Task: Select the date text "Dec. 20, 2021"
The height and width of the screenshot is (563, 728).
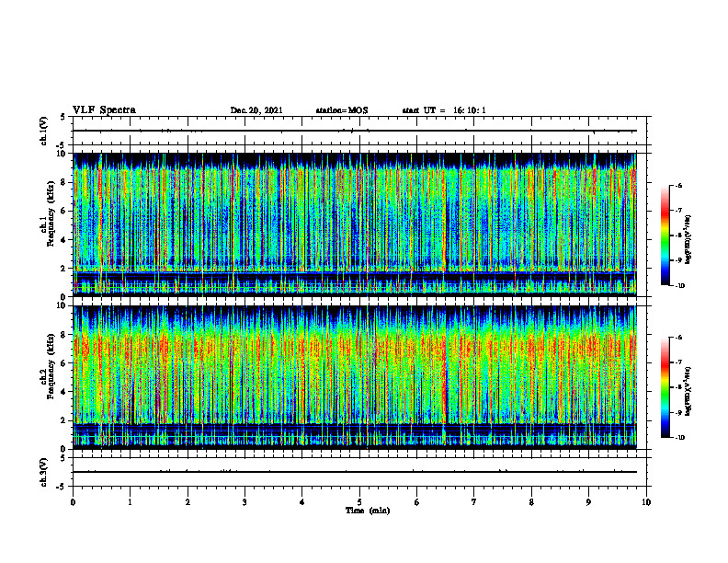Action: 256,110
